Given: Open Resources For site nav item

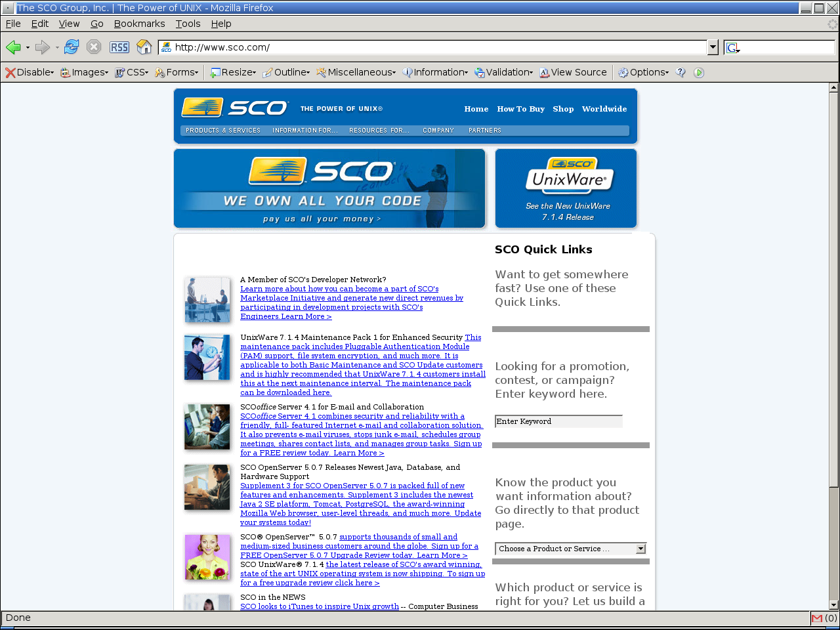Looking at the screenshot, I should 379,131.
